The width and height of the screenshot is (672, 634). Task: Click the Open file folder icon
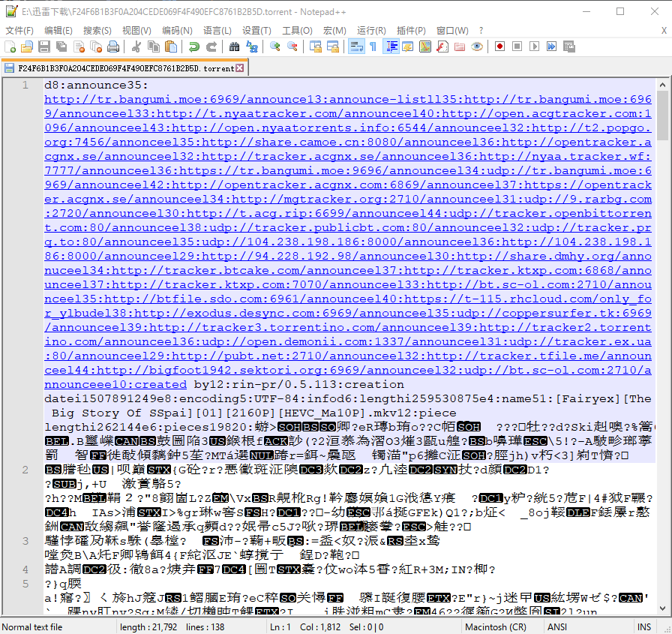[26, 47]
